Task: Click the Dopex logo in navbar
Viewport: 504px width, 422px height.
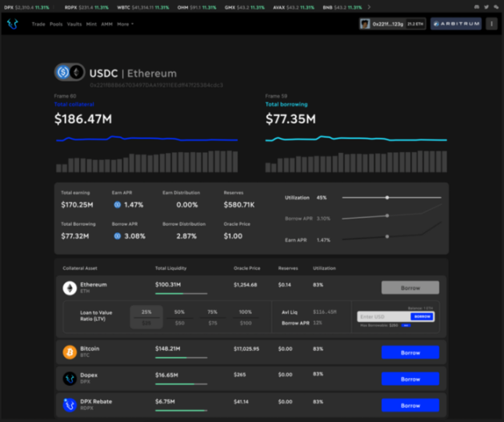Action: coord(12,24)
